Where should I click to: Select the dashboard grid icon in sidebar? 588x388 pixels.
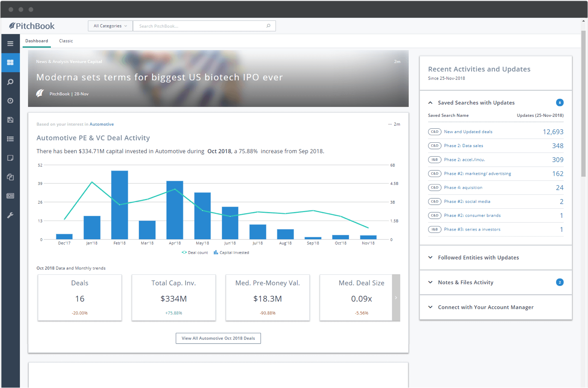[x=10, y=62]
